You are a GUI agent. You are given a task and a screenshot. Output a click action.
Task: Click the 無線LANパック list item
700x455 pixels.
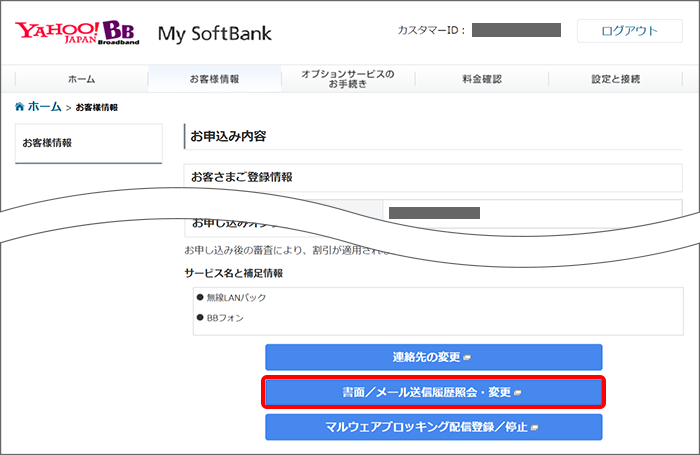point(236,298)
